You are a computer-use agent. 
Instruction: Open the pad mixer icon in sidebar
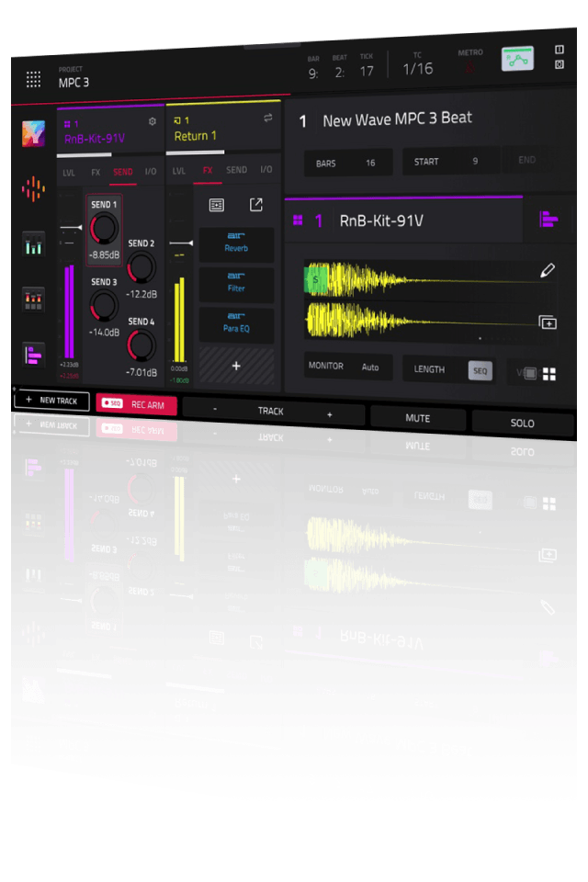pos(34,300)
